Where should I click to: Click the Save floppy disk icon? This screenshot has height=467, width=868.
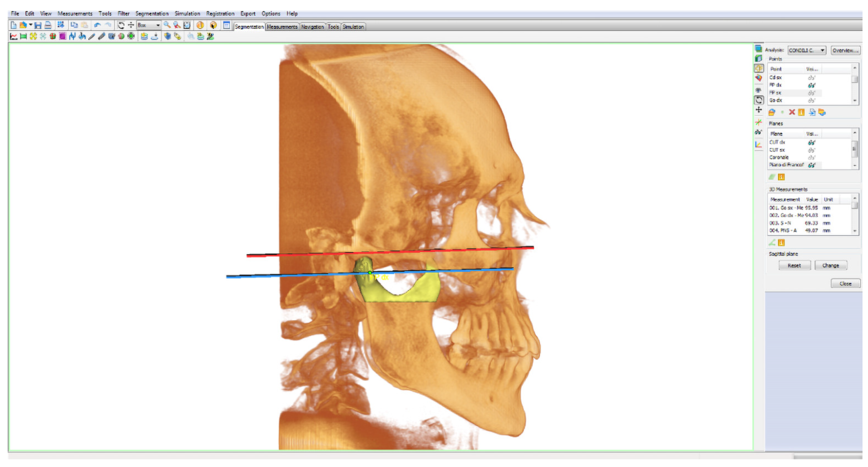click(x=38, y=25)
